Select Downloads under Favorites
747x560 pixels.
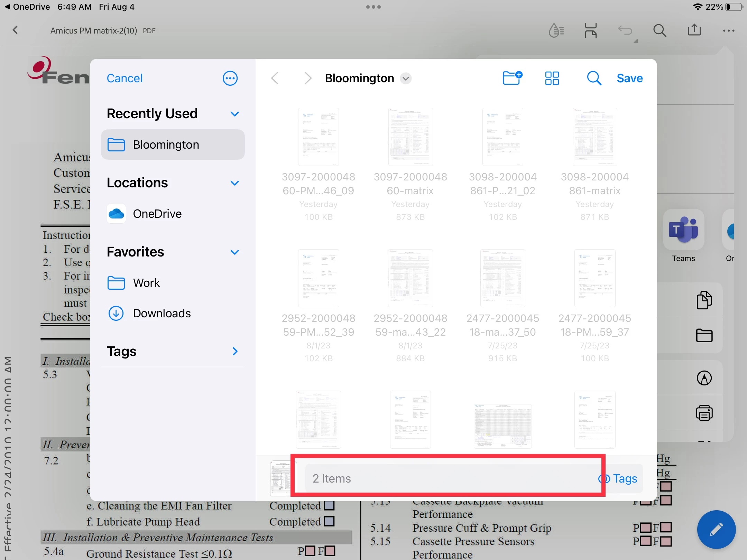162,313
